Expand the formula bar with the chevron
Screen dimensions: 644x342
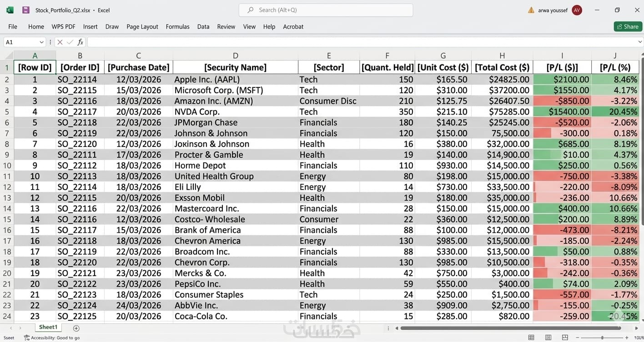point(640,42)
